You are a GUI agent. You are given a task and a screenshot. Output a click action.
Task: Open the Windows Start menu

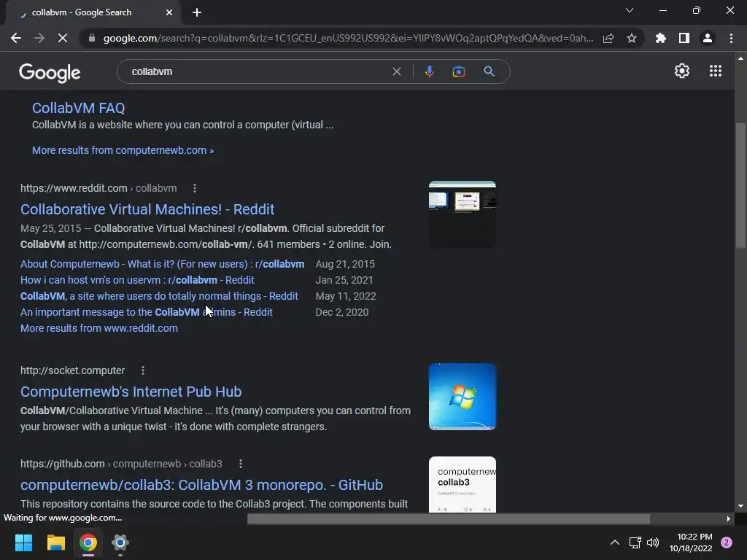pos(23,542)
